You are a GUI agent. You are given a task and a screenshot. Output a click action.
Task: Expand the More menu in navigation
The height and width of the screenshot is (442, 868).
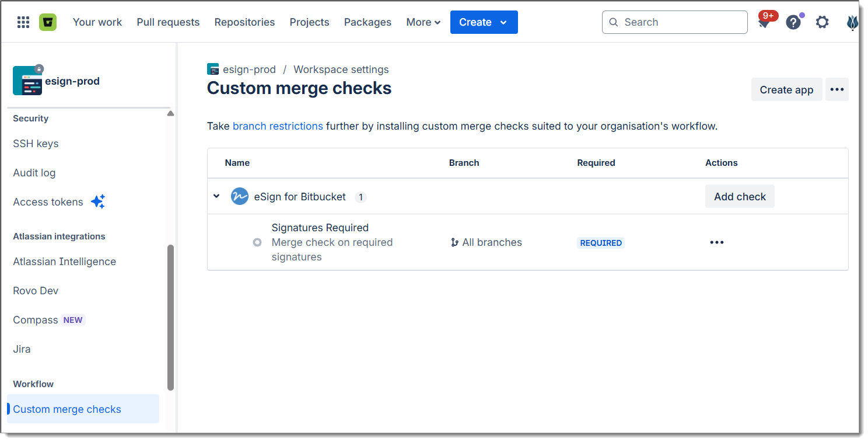pyautogui.click(x=423, y=22)
